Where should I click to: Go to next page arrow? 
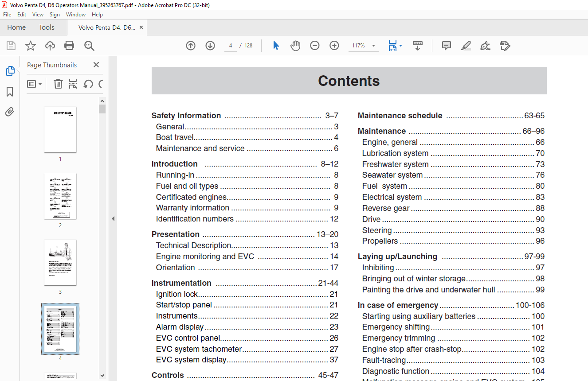tap(210, 46)
